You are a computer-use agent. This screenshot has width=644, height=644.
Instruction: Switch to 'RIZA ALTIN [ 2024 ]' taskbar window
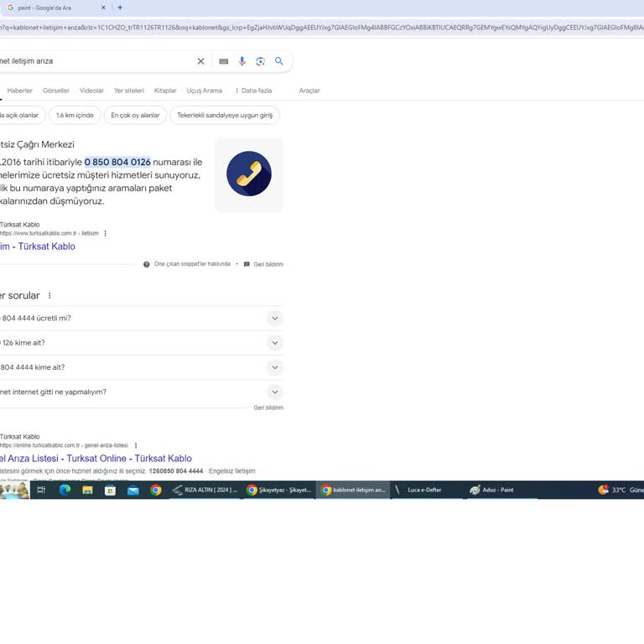pos(205,490)
